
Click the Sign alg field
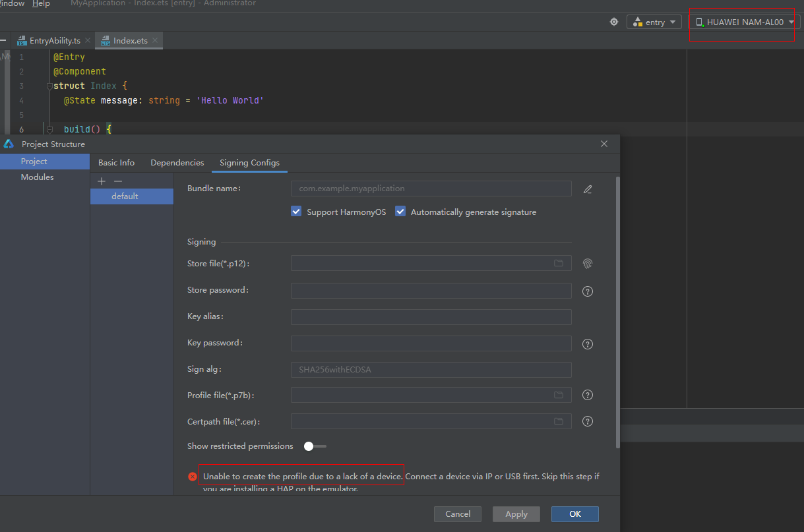[x=431, y=370]
